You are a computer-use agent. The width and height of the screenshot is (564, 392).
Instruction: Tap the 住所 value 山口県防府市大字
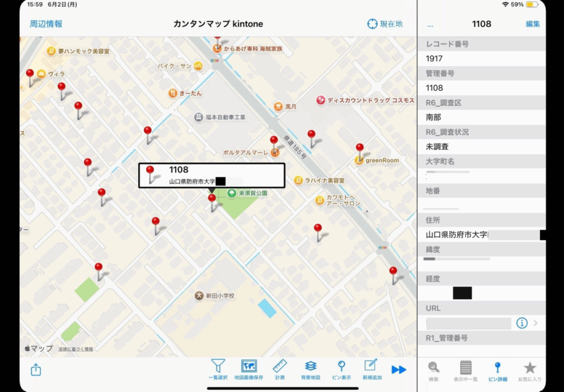pyautogui.click(x=457, y=235)
